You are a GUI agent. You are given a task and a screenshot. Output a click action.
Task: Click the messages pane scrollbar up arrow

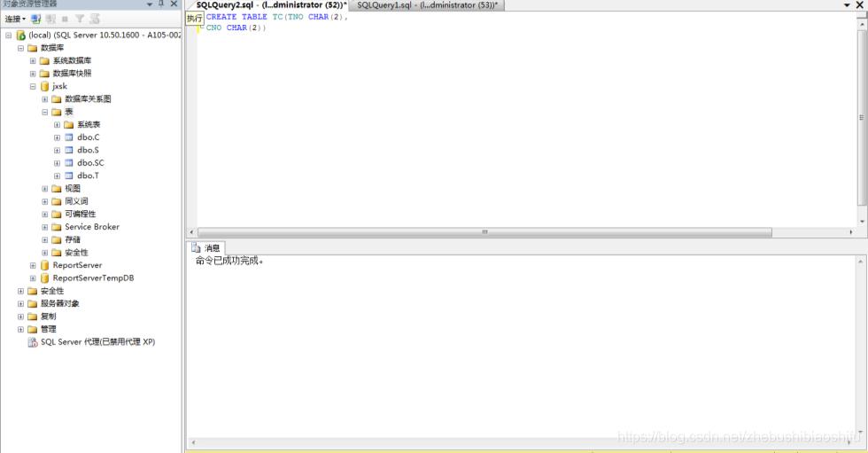pos(861,262)
